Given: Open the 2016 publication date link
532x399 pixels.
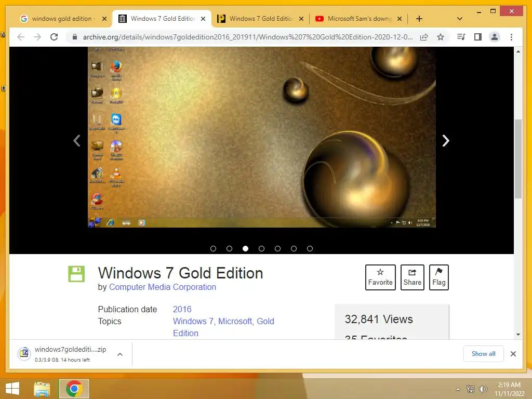Looking at the screenshot, I should 182,309.
